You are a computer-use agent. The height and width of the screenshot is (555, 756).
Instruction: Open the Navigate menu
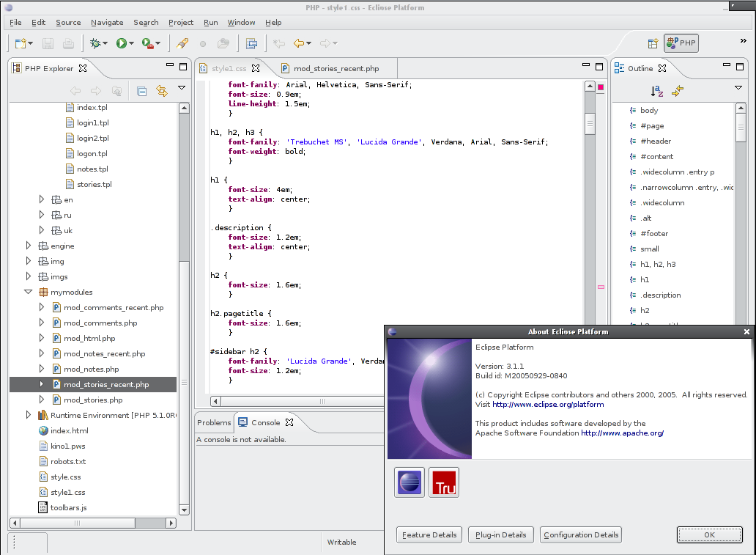(107, 22)
